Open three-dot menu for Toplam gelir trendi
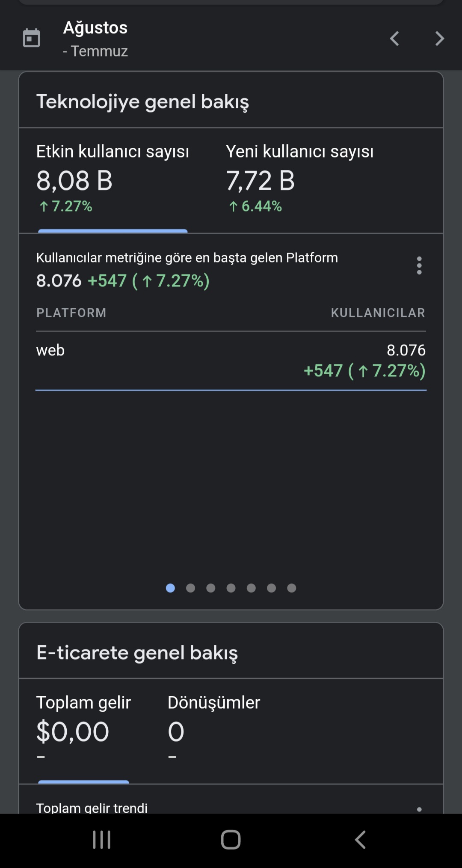Image resolution: width=462 pixels, height=868 pixels. pyautogui.click(x=419, y=809)
